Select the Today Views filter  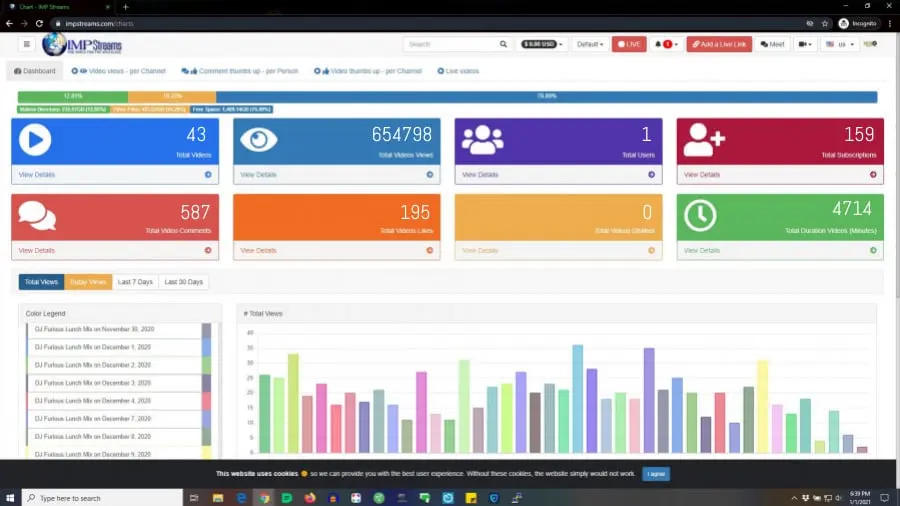pyautogui.click(x=88, y=282)
